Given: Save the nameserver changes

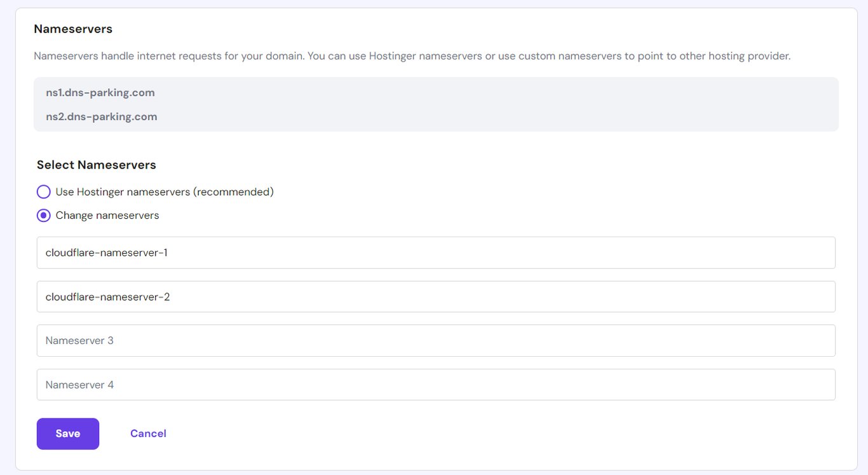Looking at the screenshot, I should click(67, 433).
